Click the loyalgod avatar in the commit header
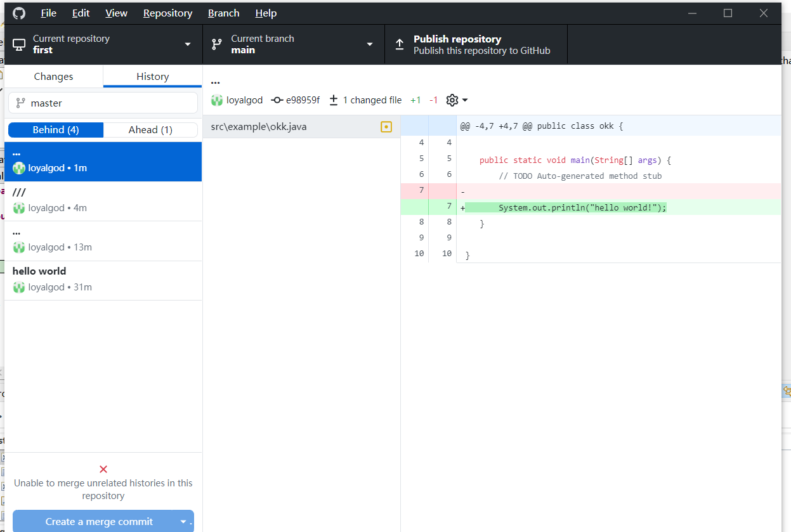 (217, 100)
